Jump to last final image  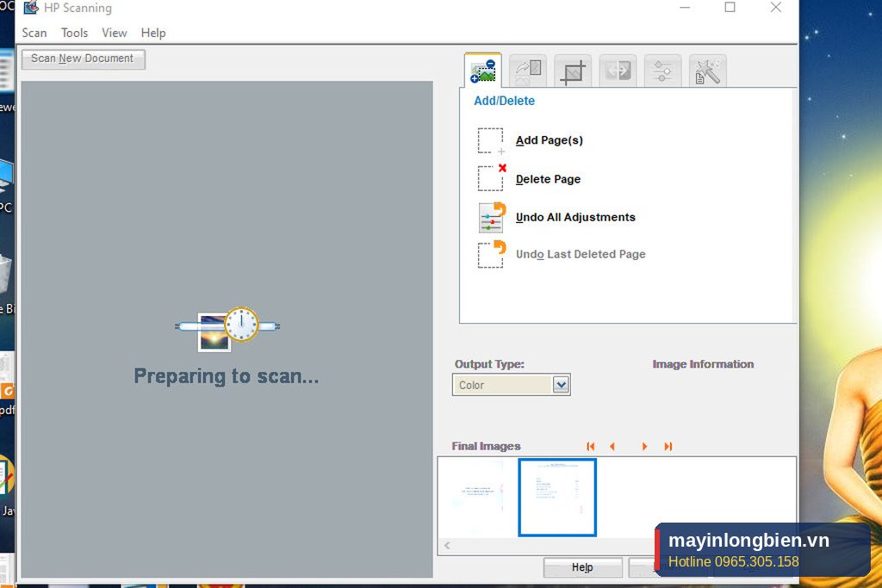pyautogui.click(x=668, y=446)
